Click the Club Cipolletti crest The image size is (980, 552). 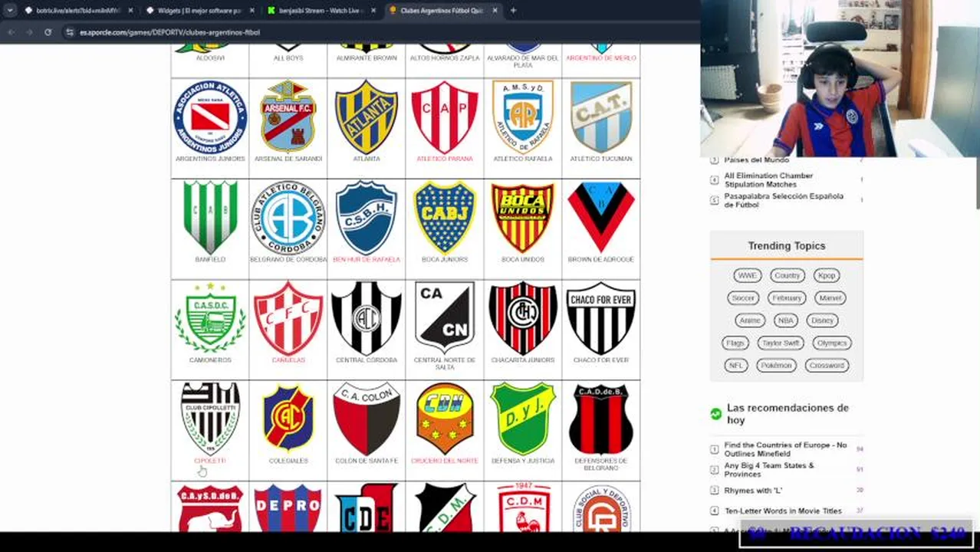pos(210,419)
